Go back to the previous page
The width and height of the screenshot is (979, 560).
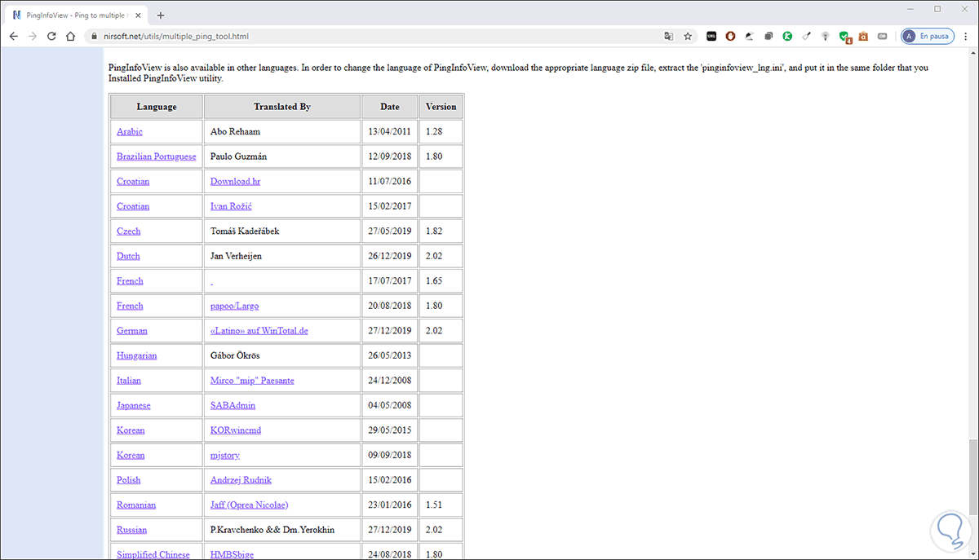point(13,36)
